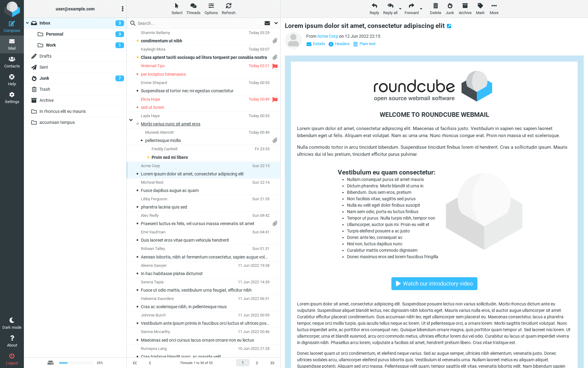Click Watch our introductory video button

point(434,283)
